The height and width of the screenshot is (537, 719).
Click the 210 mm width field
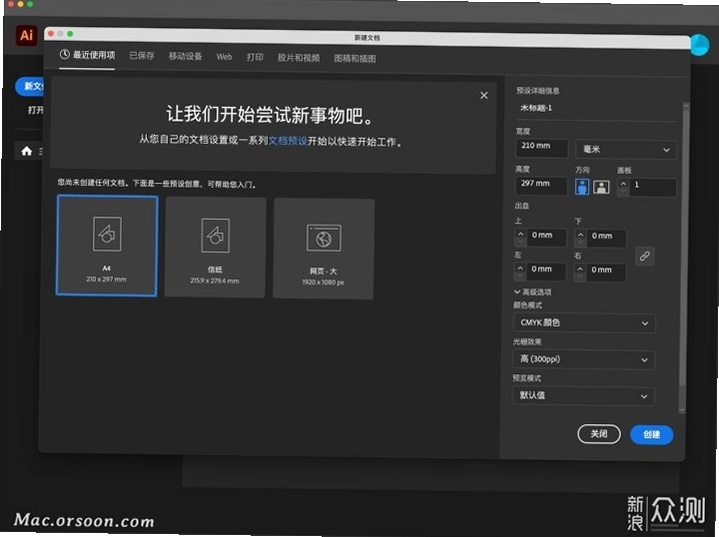pyautogui.click(x=542, y=148)
